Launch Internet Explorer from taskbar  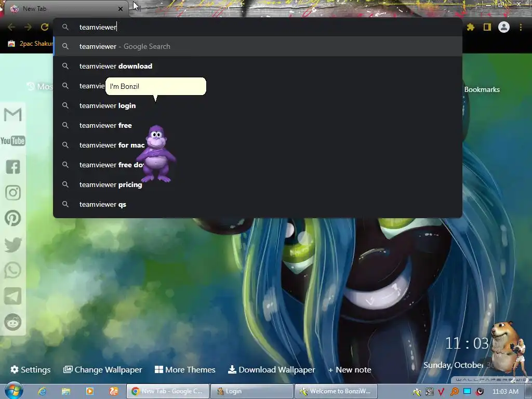pyautogui.click(x=42, y=391)
